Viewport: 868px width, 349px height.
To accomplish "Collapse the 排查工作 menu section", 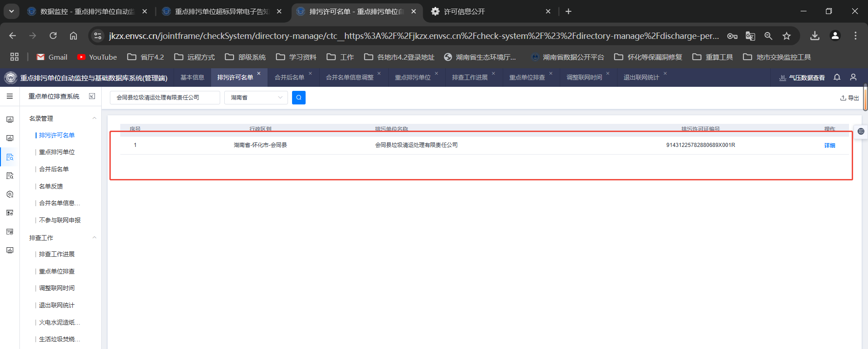I will 94,238.
